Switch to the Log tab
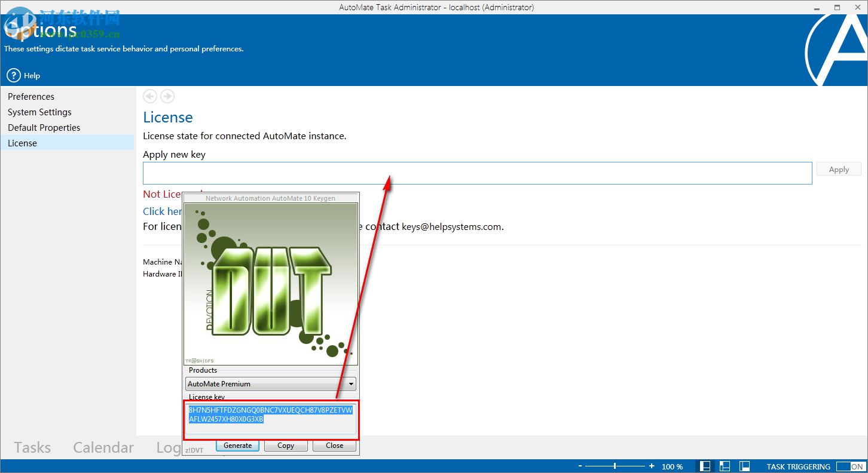The image size is (868, 473). coord(169,447)
